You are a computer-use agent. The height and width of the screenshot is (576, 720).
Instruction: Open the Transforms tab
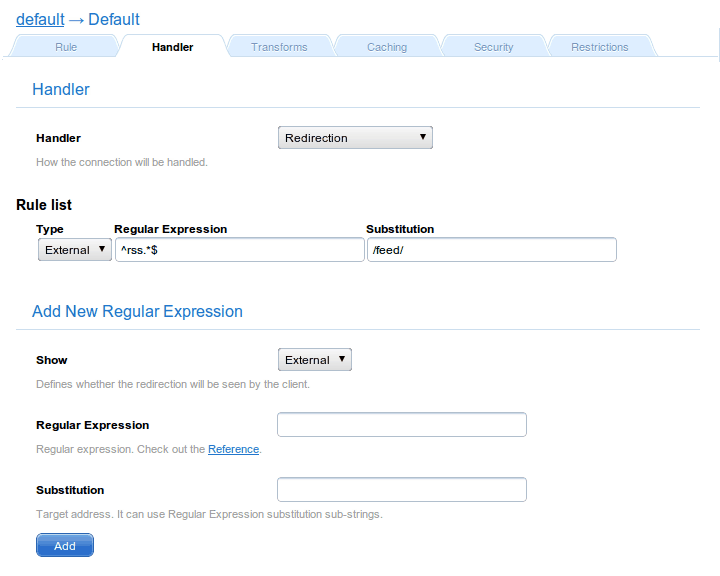coord(279,47)
